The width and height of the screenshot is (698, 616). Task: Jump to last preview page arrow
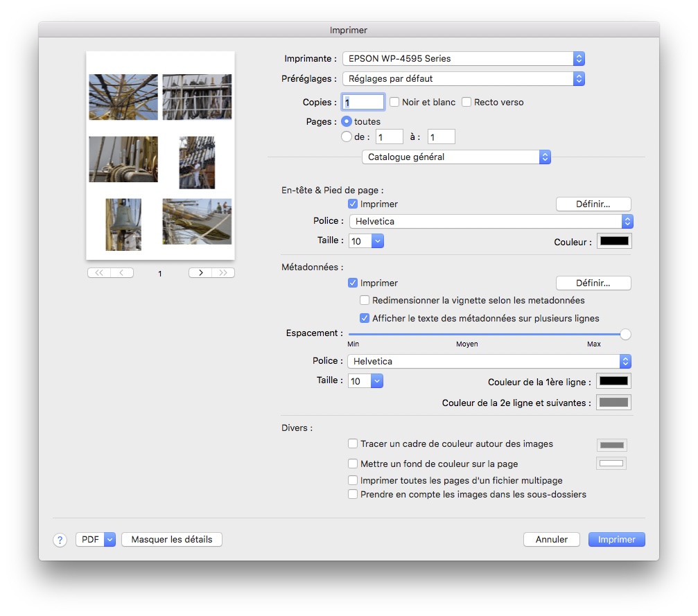[x=223, y=273]
